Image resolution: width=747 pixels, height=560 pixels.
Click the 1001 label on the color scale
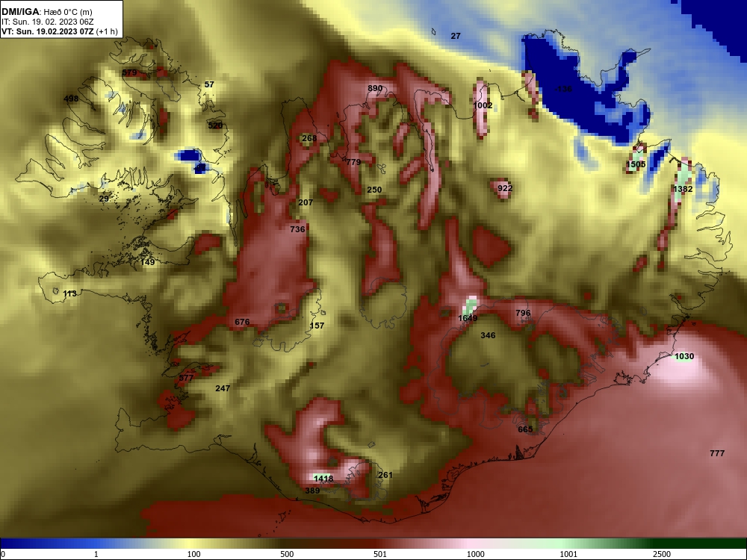click(568, 554)
